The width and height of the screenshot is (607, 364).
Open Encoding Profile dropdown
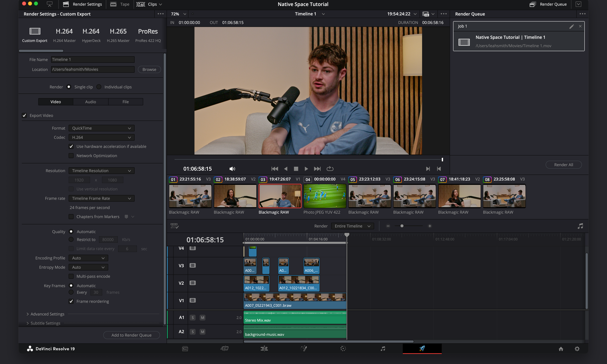click(x=88, y=258)
